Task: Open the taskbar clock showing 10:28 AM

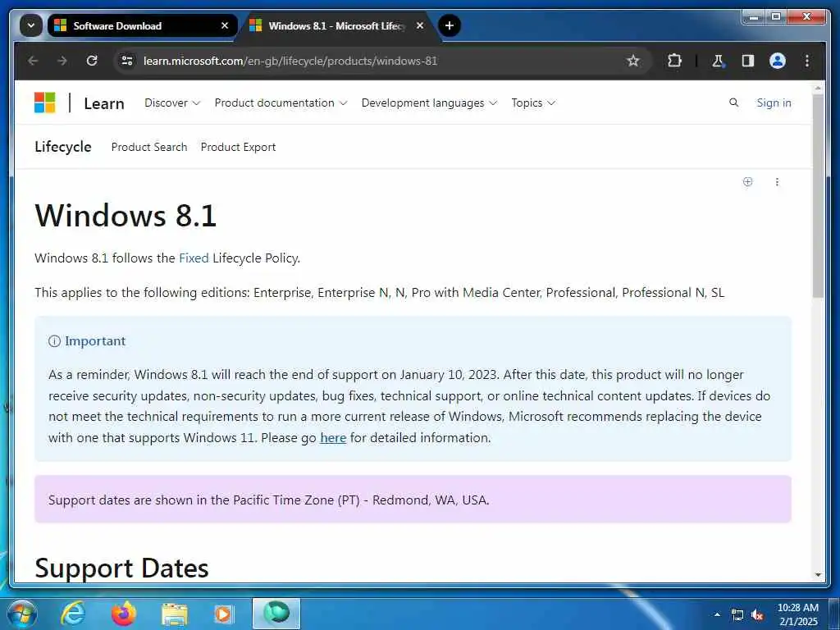Action: [x=797, y=614]
